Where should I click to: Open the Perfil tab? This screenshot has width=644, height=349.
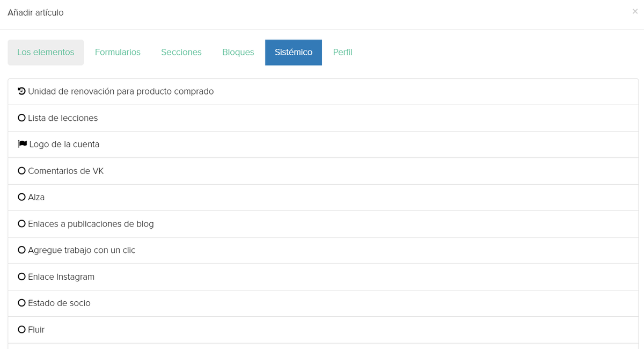click(342, 52)
